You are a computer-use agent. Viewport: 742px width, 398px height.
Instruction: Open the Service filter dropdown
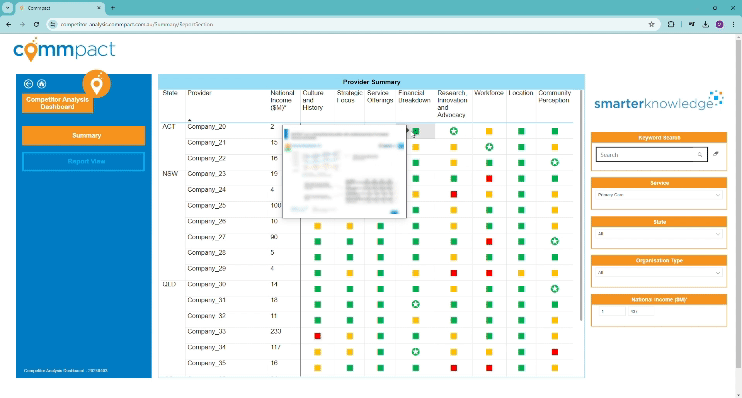pyautogui.click(x=658, y=195)
